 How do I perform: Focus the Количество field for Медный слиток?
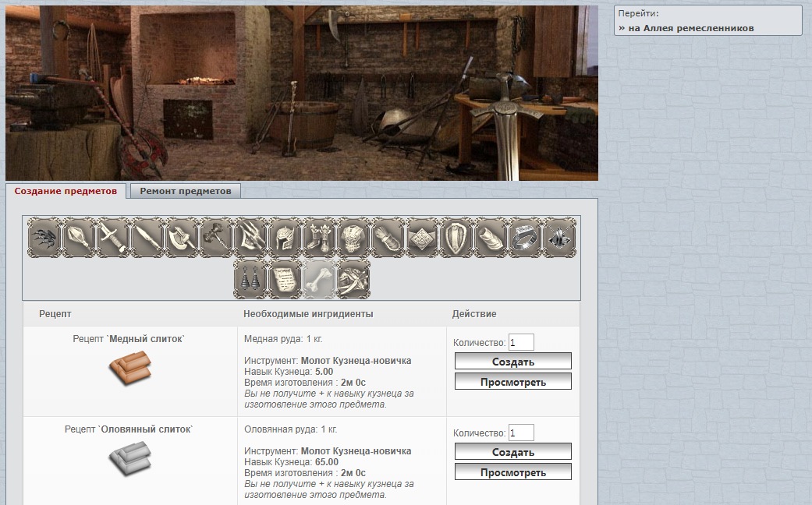(521, 342)
